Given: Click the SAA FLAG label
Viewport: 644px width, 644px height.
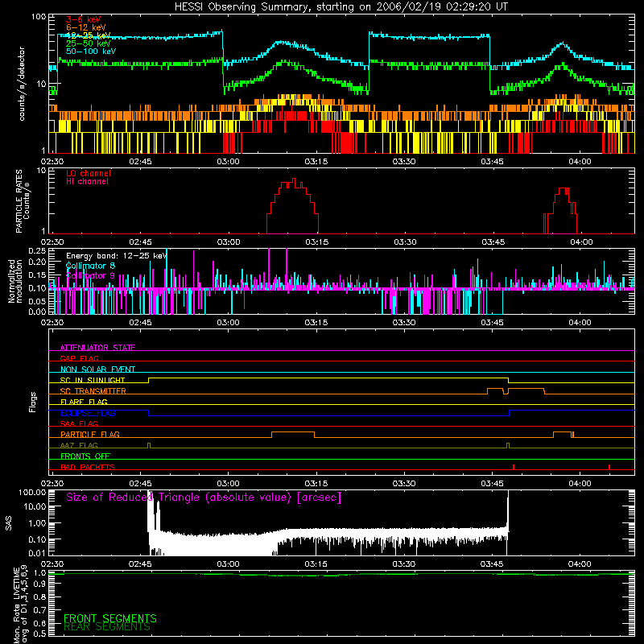Looking at the screenshot, I should click(79, 423).
